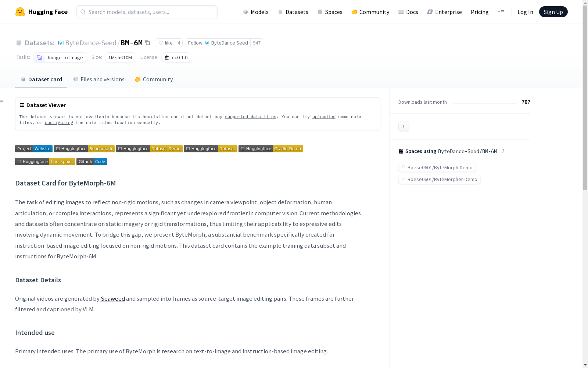Click the 'Tasks:' label
The image size is (588, 368).
pyautogui.click(x=23, y=57)
